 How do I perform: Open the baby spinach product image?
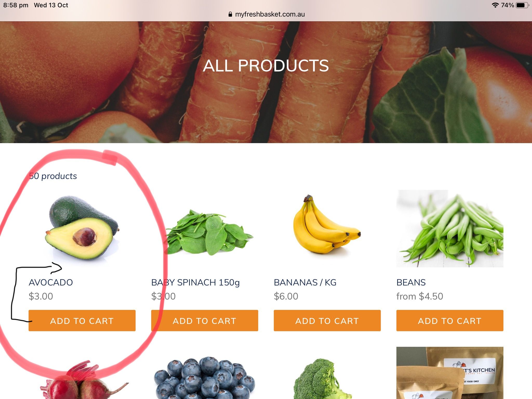[205, 228]
